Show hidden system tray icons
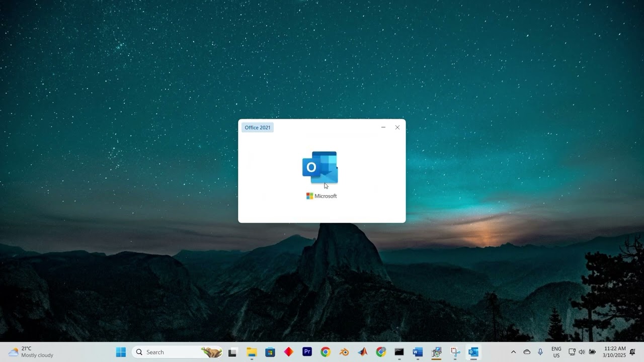Screen dimensions: 644x362 coord(513,352)
